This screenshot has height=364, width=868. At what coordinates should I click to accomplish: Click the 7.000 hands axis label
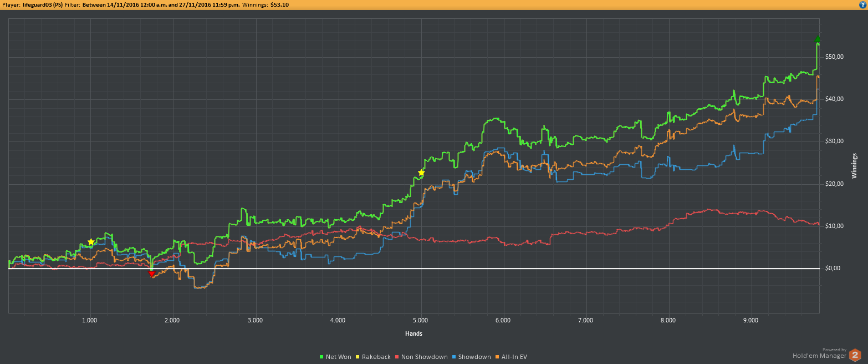coord(585,320)
